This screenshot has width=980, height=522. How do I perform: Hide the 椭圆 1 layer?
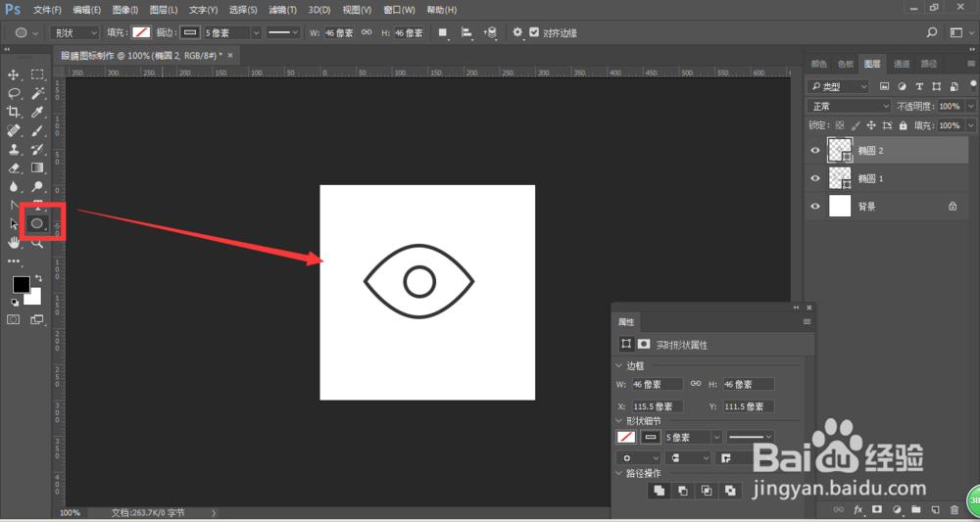click(815, 178)
